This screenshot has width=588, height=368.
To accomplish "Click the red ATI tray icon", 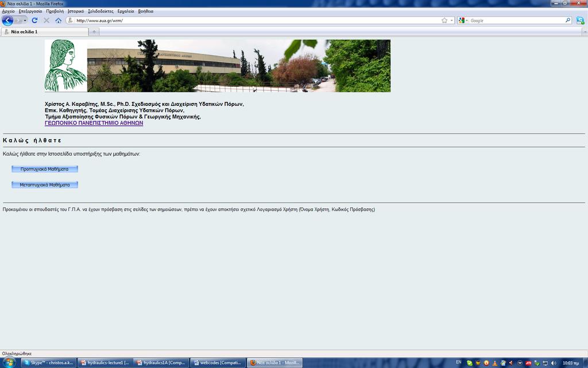I will pos(528,363).
